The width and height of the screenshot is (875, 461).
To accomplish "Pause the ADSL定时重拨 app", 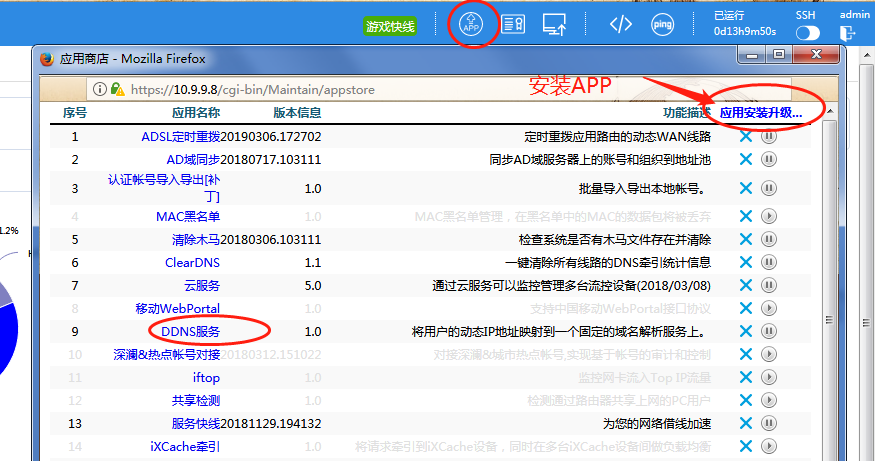I will coord(769,137).
